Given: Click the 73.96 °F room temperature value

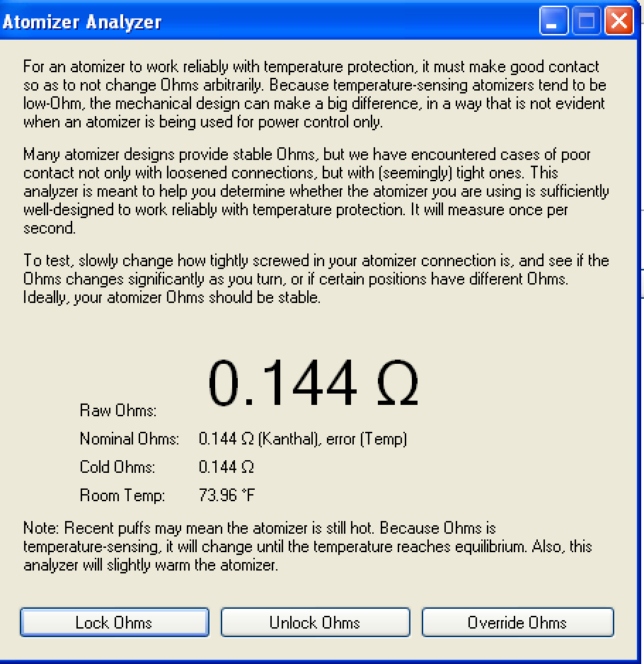Looking at the screenshot, I should 226,496.
